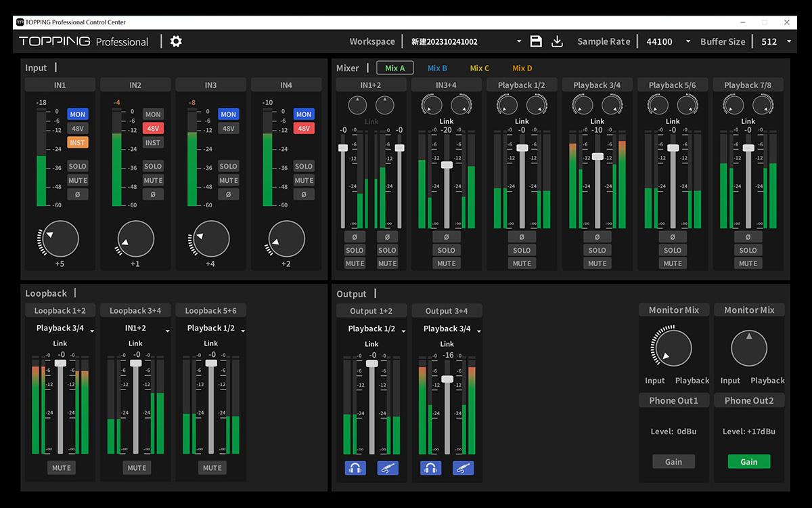Image resolution: width=812 pixels, height=508 pixels.
Task: Open the settings gear icon
Action: [175, 41]
